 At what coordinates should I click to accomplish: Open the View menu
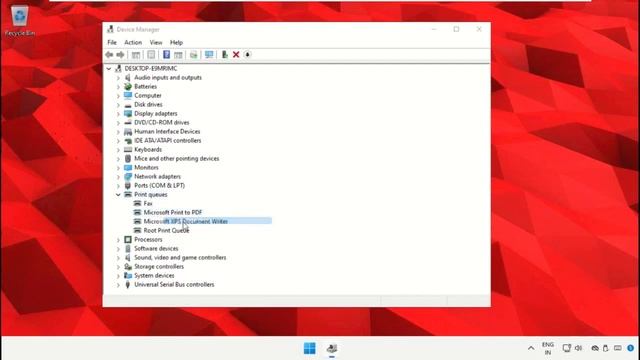pos(156,42)
